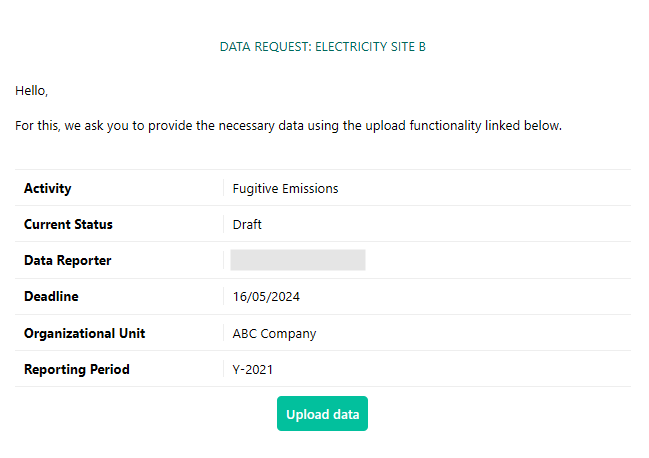The height and width of the screenshot is (458, 649).
Task: Select the Activity row label
Action: point(48,188)
